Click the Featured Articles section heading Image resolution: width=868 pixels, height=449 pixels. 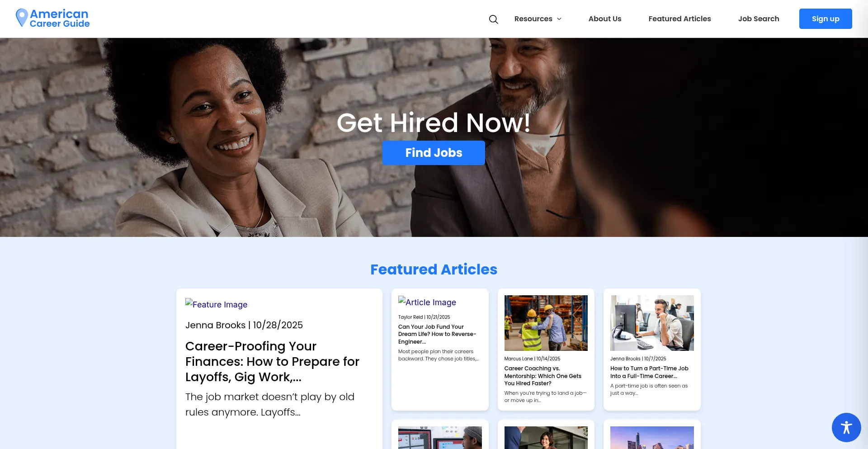(434, 269)
